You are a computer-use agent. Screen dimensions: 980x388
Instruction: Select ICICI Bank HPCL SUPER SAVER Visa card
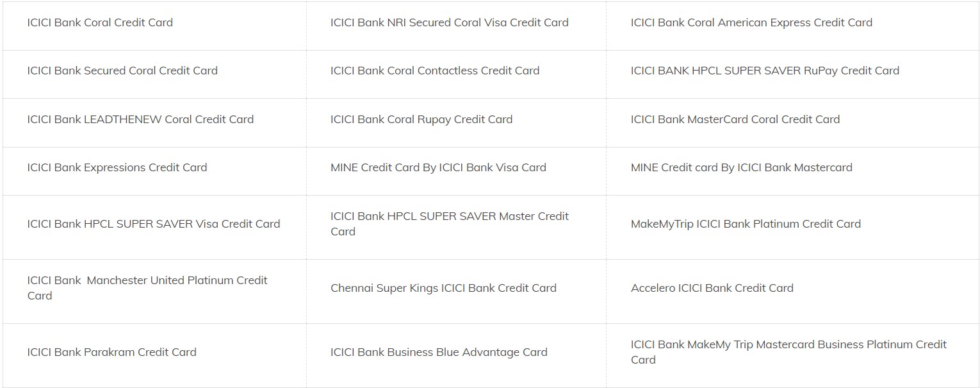(154, 224)
